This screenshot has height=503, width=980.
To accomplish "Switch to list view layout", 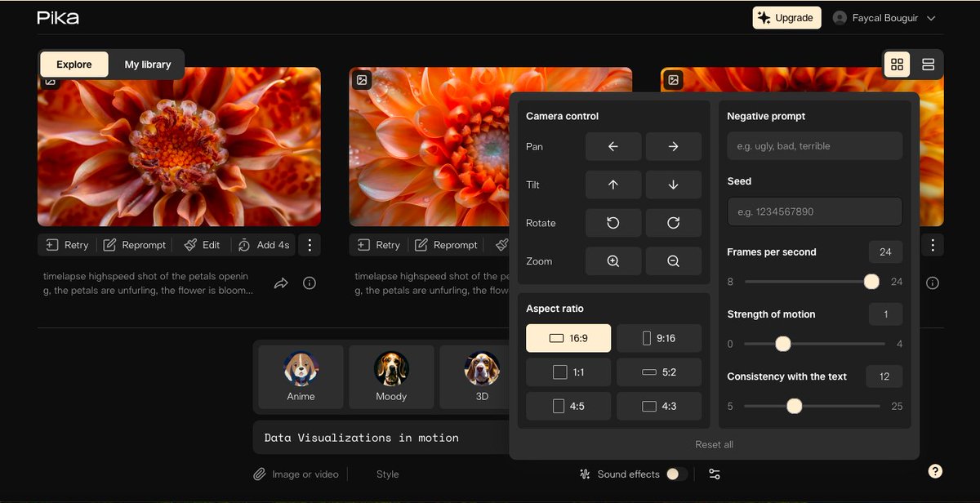I will (928, 65).
